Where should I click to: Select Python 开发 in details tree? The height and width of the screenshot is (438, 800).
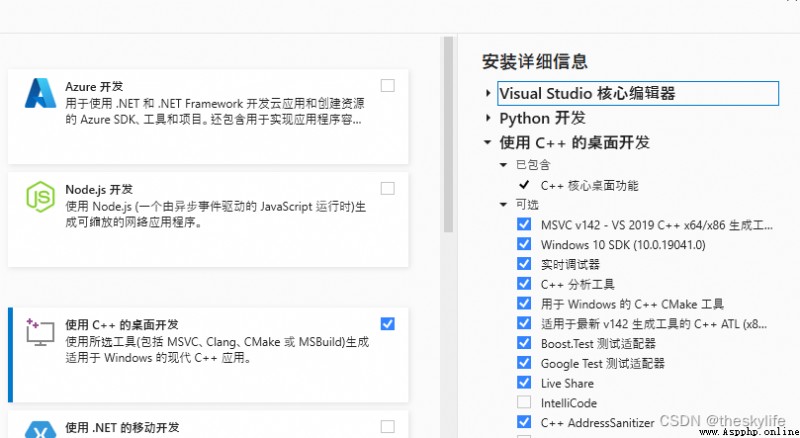coord(542,118)
